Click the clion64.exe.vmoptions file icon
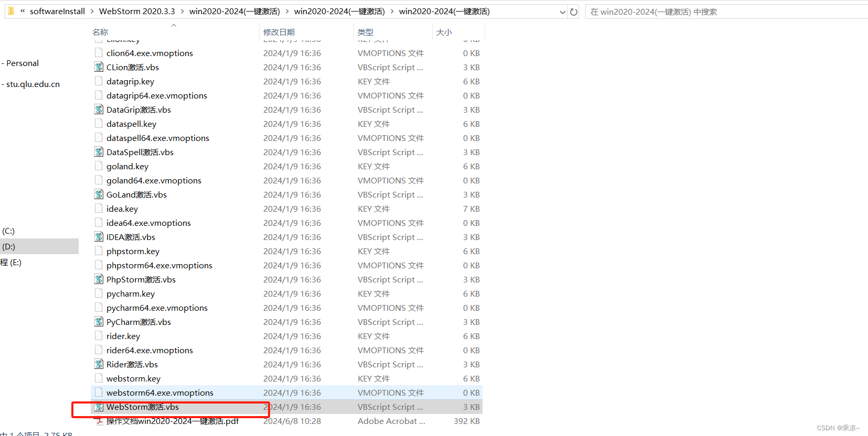Image resolution: width=868 pixels, height=436 pixels. pyautogui.click(x=99, y=52)
